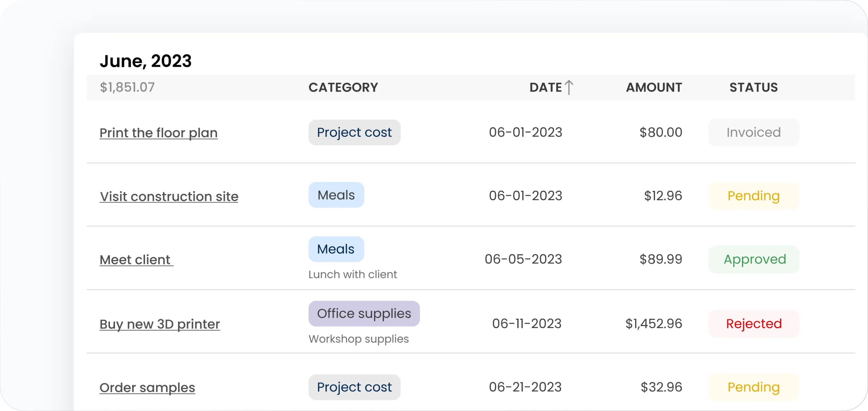Click the $12.96 amount

click(x=663, y=196)
